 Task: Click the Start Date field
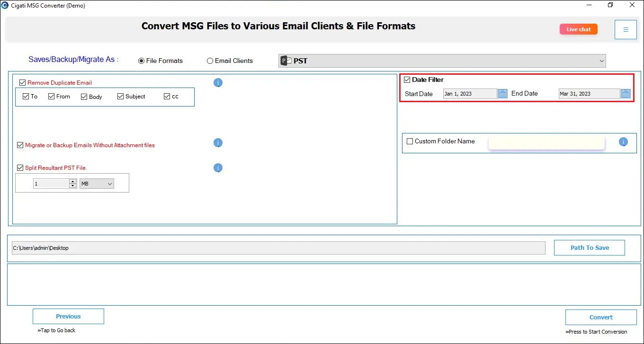tap(470, 94)
